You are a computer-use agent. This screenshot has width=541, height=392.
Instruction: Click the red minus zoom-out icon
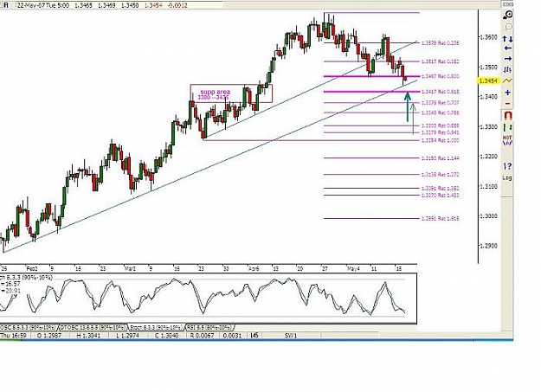(507, 104)
